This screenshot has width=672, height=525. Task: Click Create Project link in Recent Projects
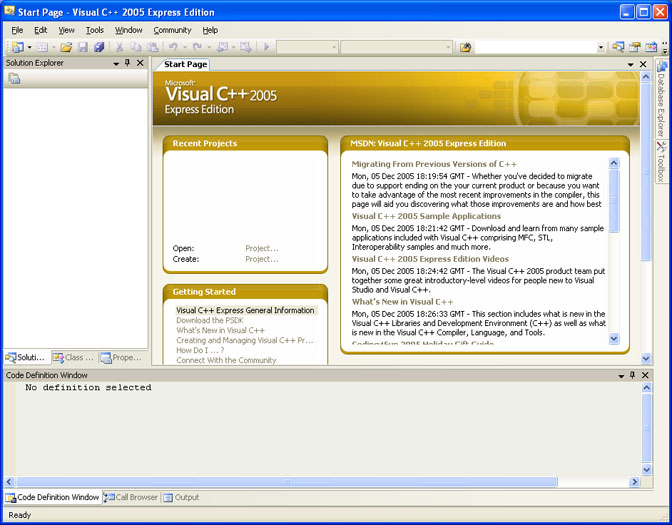(261, 259)
